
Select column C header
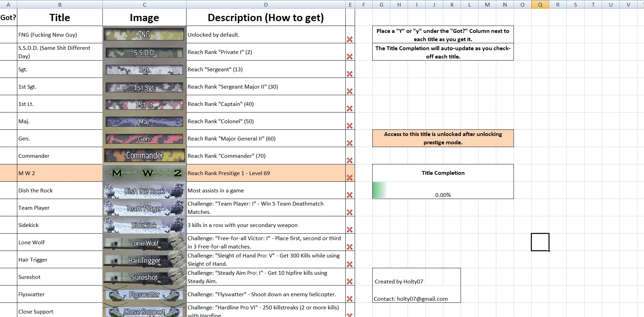(x=144, y=4)
